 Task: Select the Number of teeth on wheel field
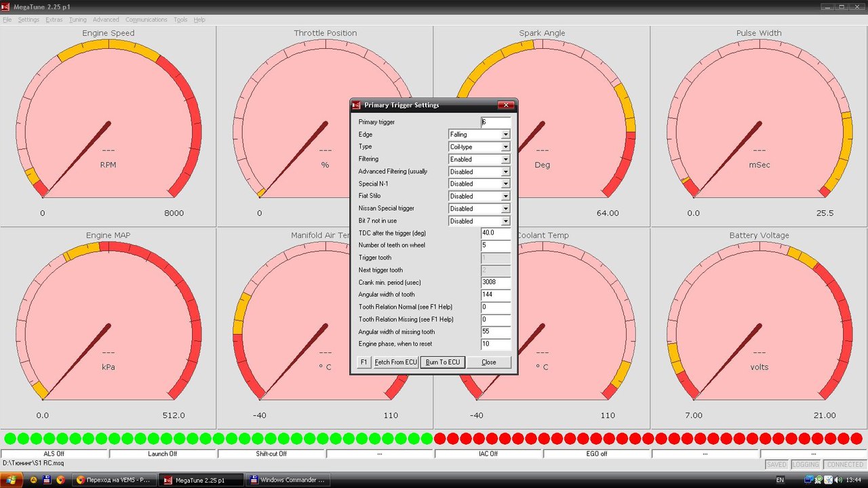(495, 245)
